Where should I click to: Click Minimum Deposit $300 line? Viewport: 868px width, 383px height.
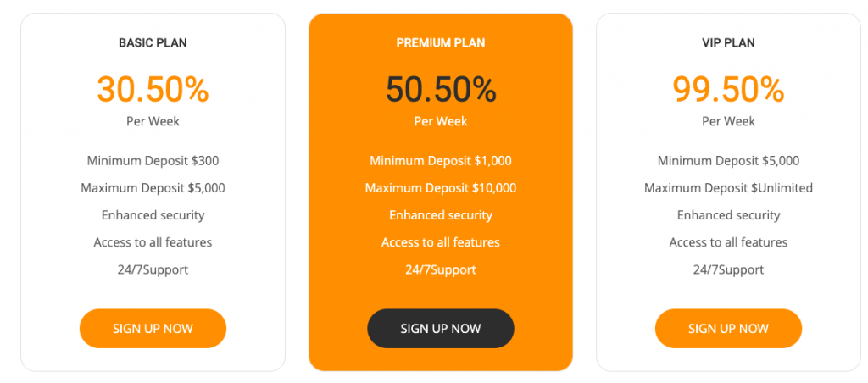point(153,161)
